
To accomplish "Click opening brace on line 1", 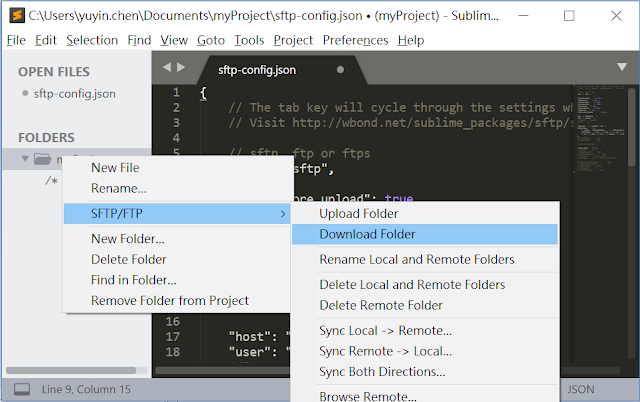I will coord(203,93).
